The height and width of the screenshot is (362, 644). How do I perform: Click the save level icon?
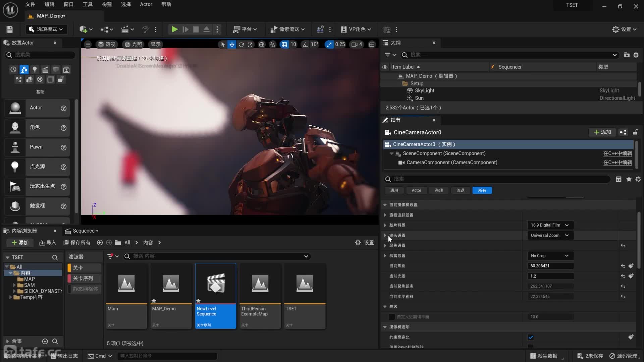pyautogui.click(x=10, y=29)
